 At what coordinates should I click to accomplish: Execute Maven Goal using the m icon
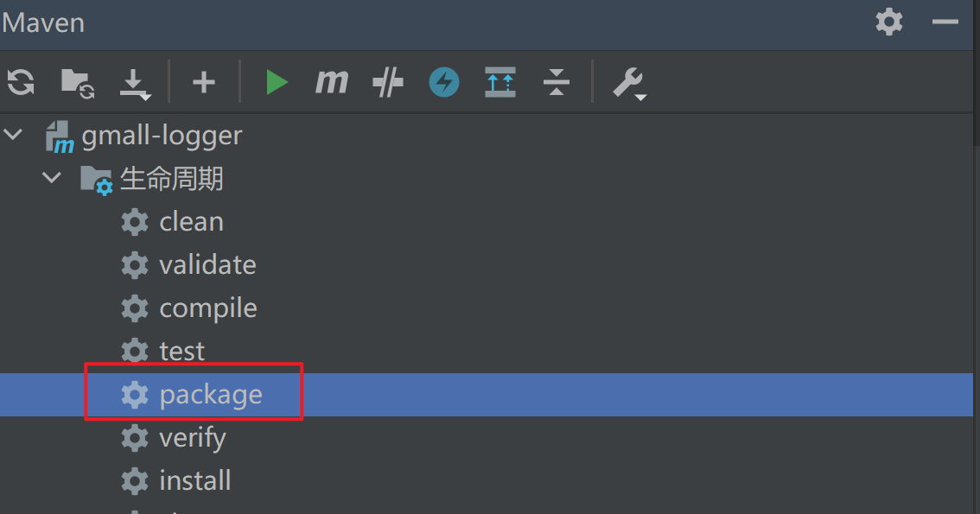(332, 82)
